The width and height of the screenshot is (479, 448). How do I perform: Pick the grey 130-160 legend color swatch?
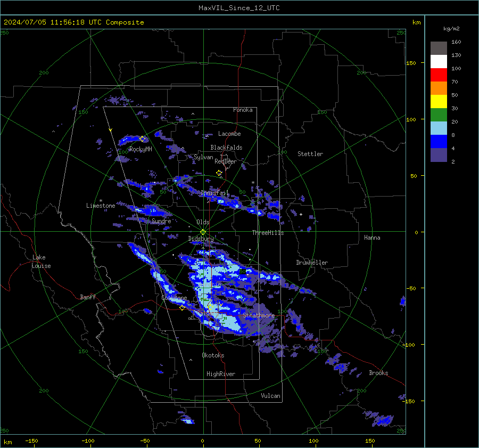pyautogui.click(x=439, y=48)
